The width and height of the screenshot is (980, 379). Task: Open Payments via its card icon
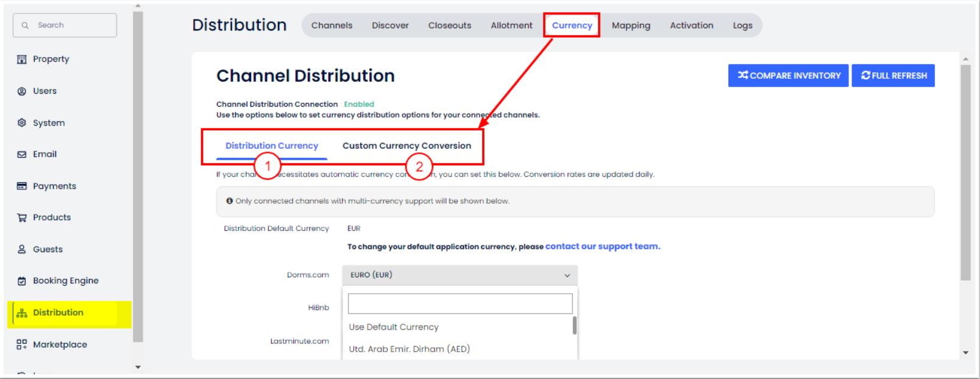click(x=22, y=186)
